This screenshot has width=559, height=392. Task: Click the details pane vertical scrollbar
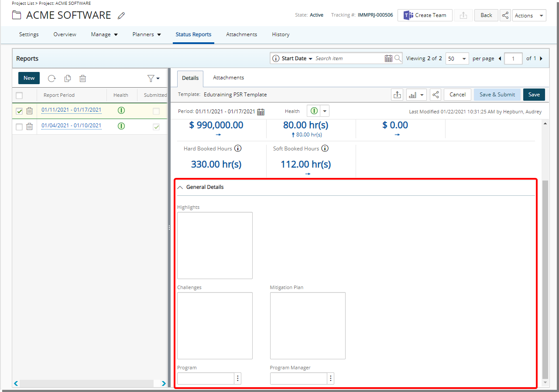tap(545, 279)
